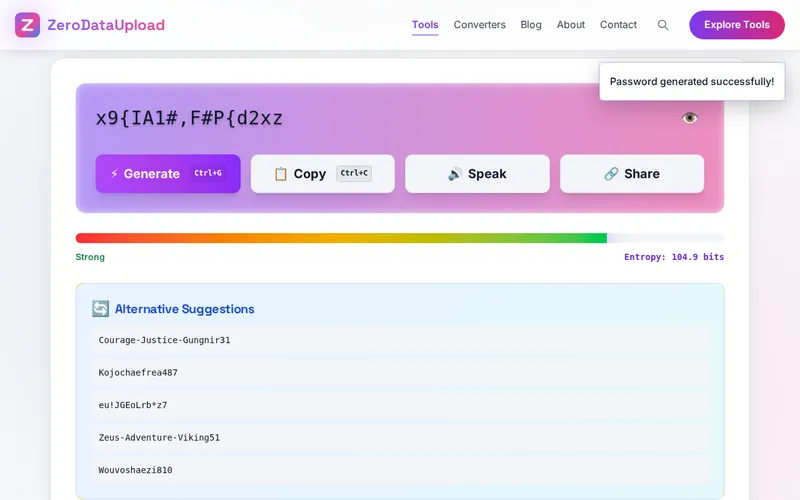Viewport: 800px width, 500px height.
Task: Click the lightning bolt icon on Generate
Action: (x=114, y=173)
